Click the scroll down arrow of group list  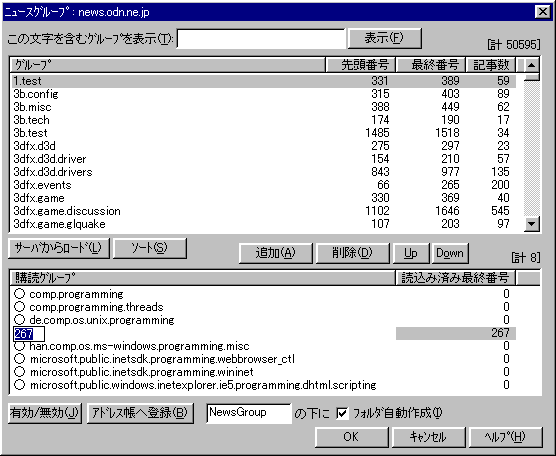coord(532,224)
